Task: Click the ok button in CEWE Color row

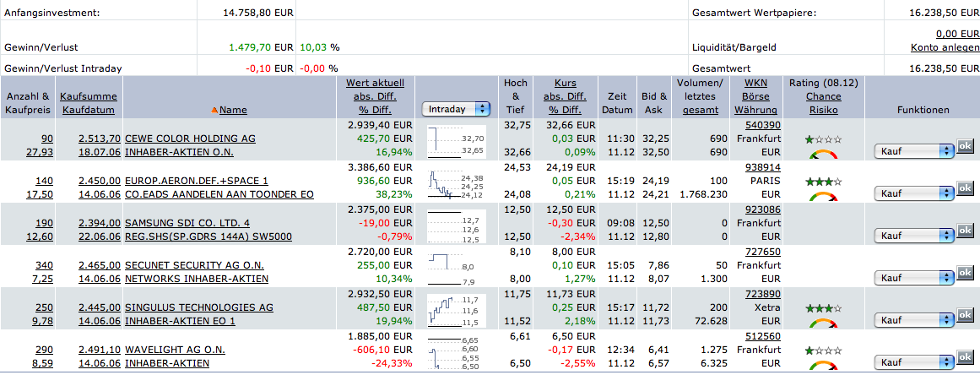Action: [965, 146]
